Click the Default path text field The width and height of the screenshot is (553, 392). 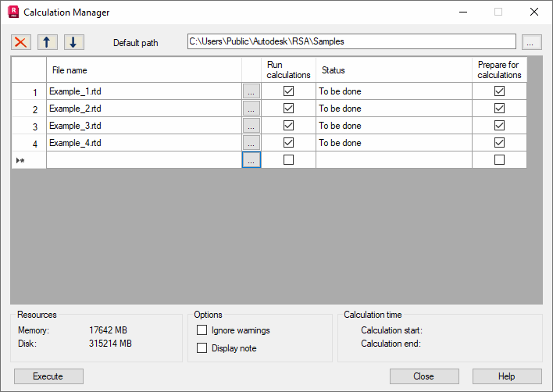351,41
